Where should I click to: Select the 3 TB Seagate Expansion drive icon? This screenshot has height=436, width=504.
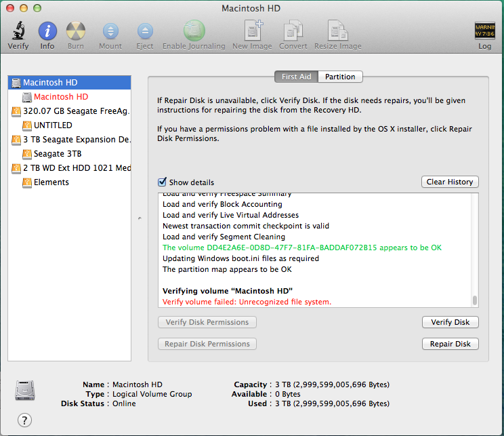point(16,140)
